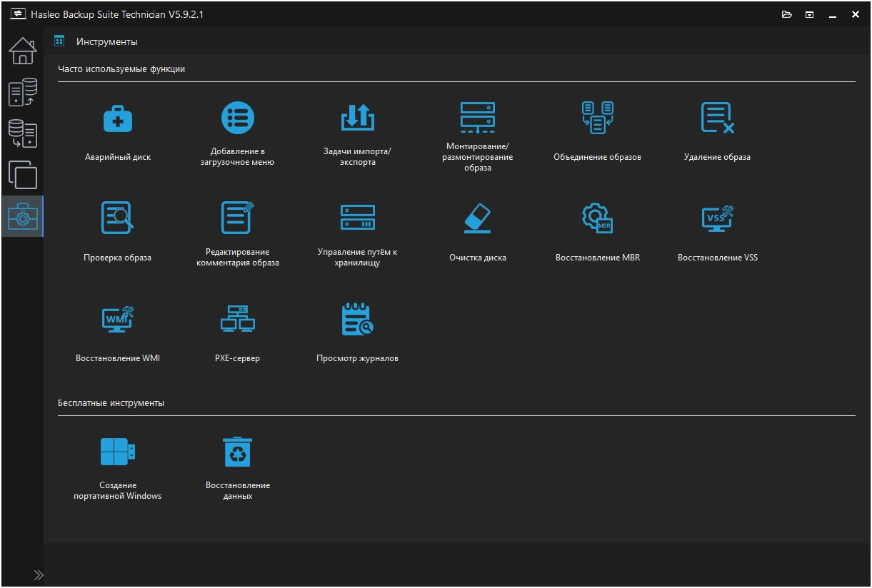The height and width of the screenshot is (588, 872).
Task: Click the Восстановление WMI label
Action: (118, 358)
